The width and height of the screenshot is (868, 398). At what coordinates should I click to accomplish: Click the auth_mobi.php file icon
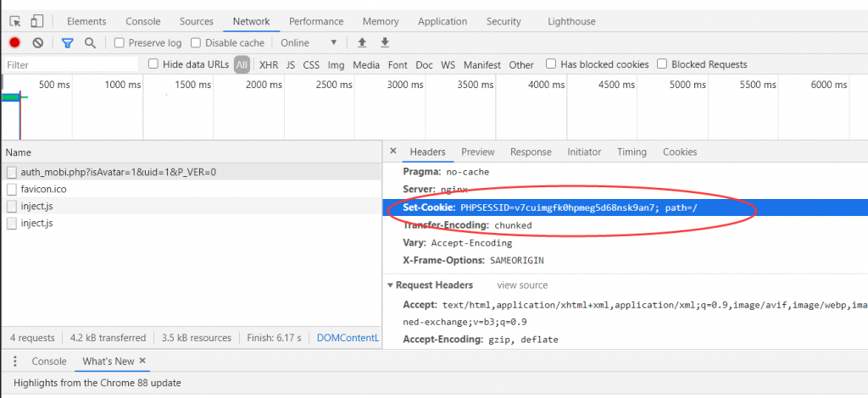click(12, 173)
